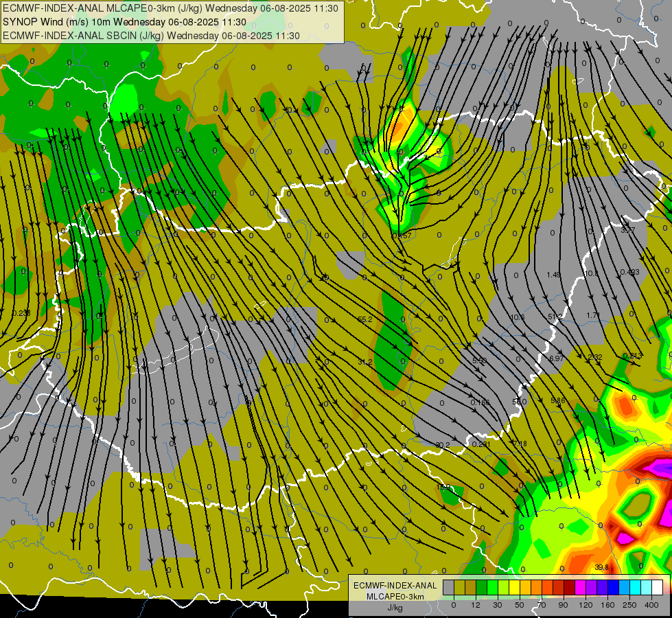The image size is (672, 618).
Task: Click the map value 1.71
Action: point(593,315)
